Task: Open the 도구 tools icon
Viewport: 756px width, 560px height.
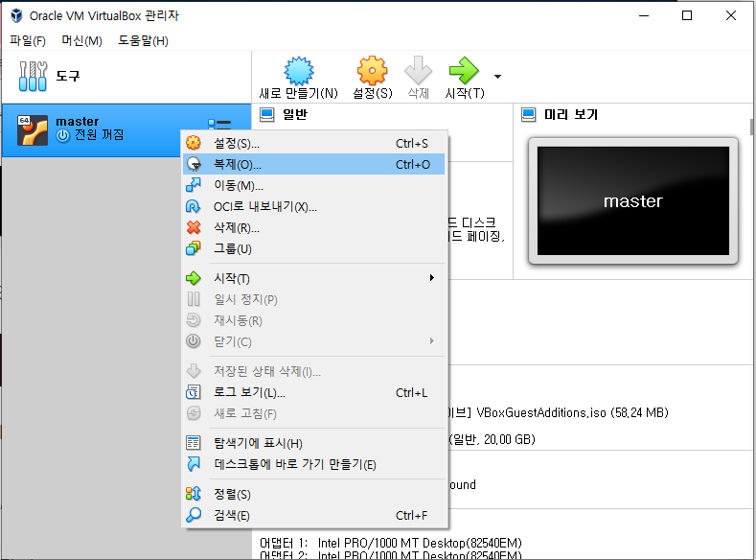Action: coord(33,76)
